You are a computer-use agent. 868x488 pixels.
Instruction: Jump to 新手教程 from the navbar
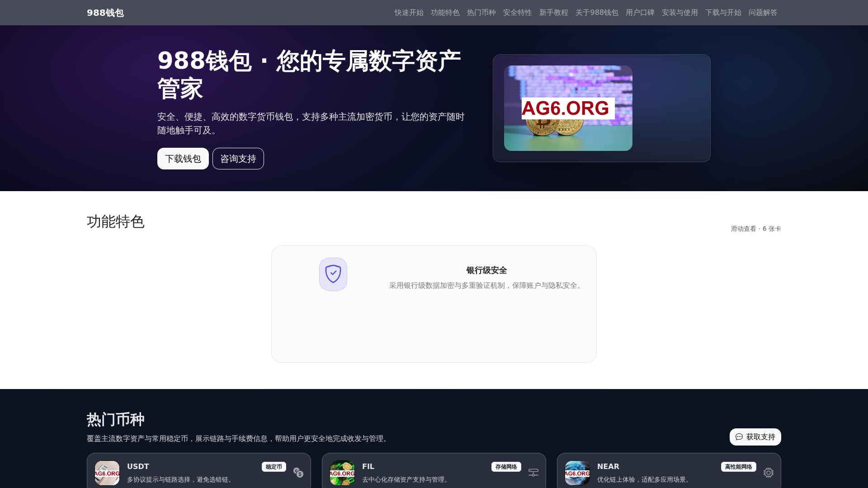tap(553, 13)
